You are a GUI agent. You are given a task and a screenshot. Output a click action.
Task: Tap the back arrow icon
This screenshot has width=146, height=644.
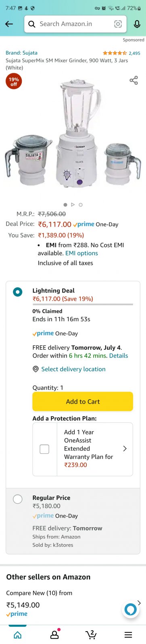[9, 24]
